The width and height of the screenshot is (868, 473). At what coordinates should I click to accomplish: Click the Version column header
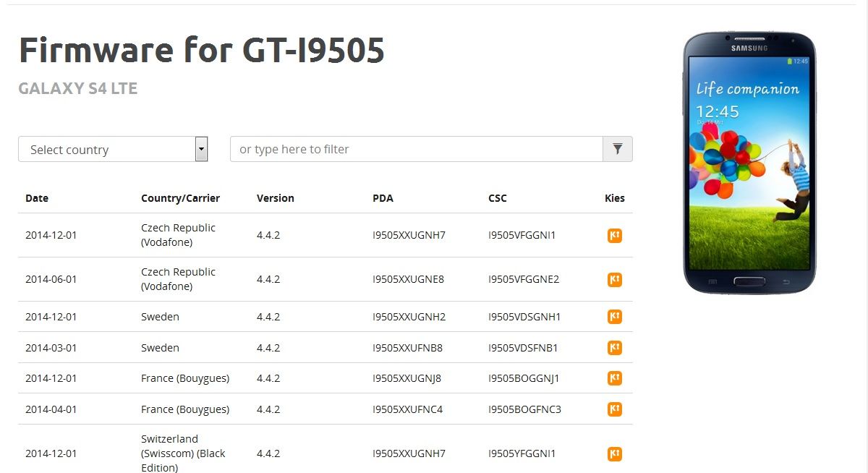pyautogui.click(x=276, y=198)
